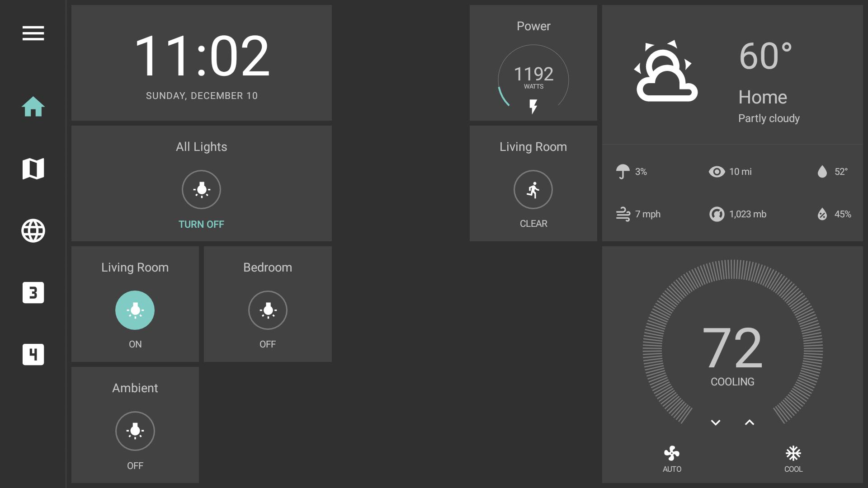Open the globe network view
This screenshot has height=488, width=868.
click(33, 231)
